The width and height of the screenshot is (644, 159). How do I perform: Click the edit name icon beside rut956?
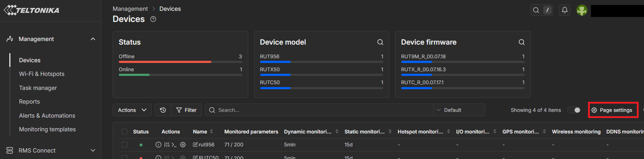(x=195, y=145)
